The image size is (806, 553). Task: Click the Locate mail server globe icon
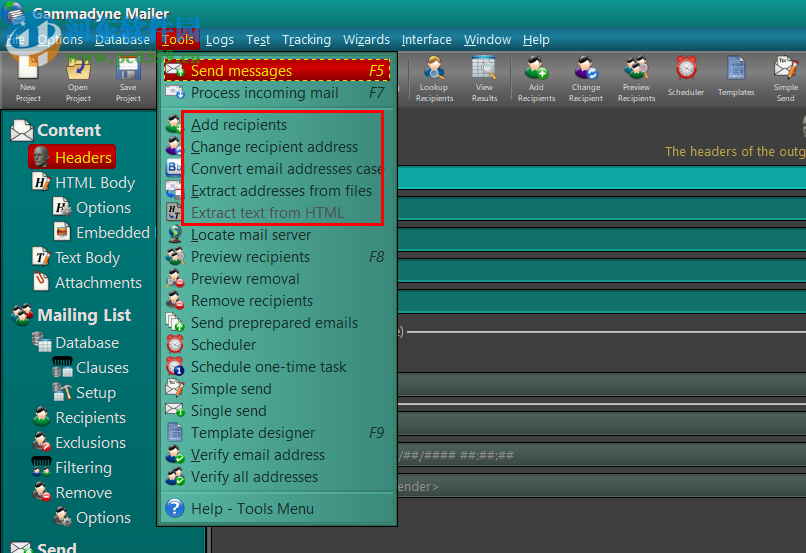click(175, 234)
